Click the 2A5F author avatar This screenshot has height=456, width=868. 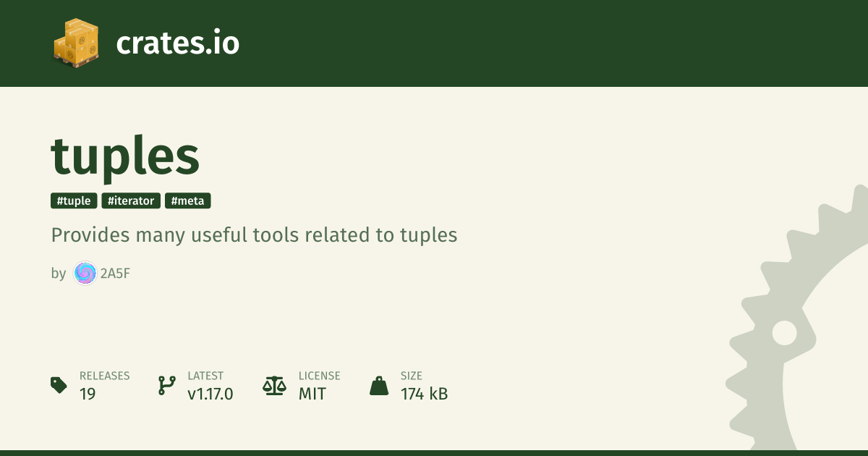85,274
